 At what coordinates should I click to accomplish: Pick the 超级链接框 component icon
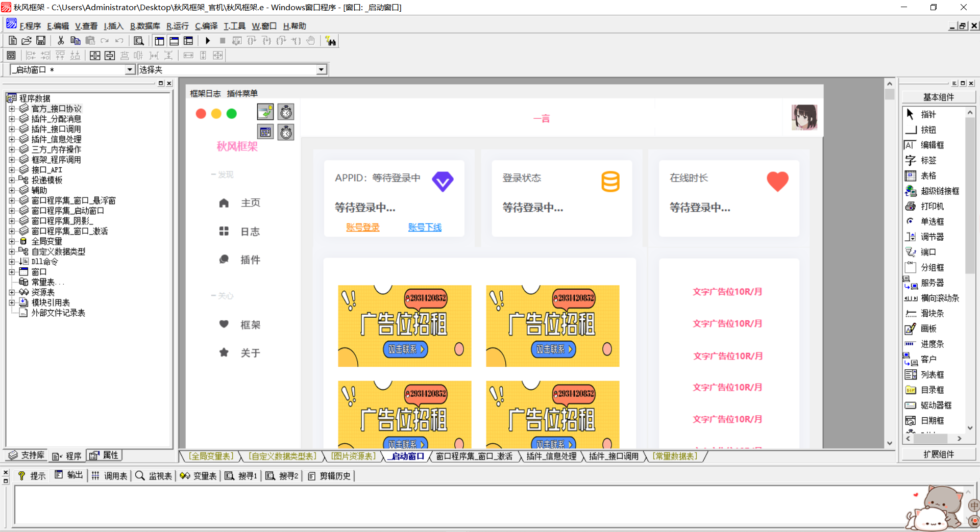(x=911, y=191)
